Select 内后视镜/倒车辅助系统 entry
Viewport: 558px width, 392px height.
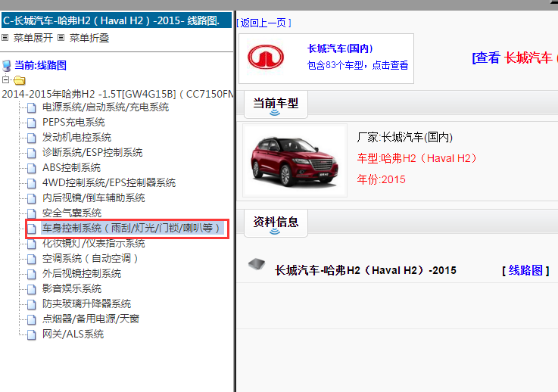click(x=93, y=198)
